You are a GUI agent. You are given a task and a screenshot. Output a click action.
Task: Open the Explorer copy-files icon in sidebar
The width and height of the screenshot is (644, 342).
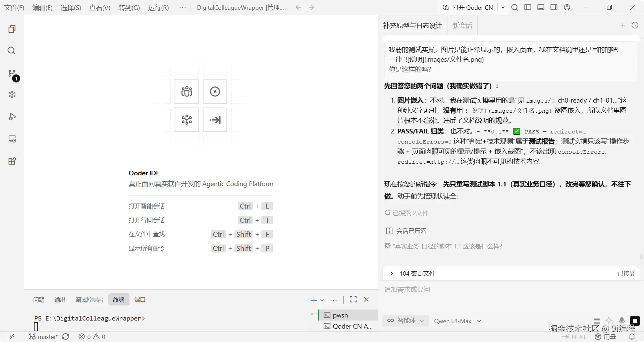(12, 29)
